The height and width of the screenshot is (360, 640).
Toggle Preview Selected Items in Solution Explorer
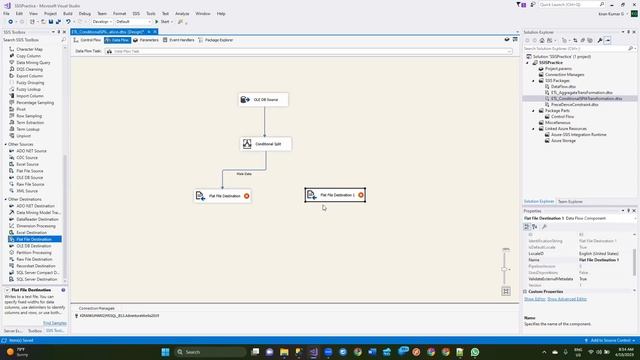coord(608,40)
